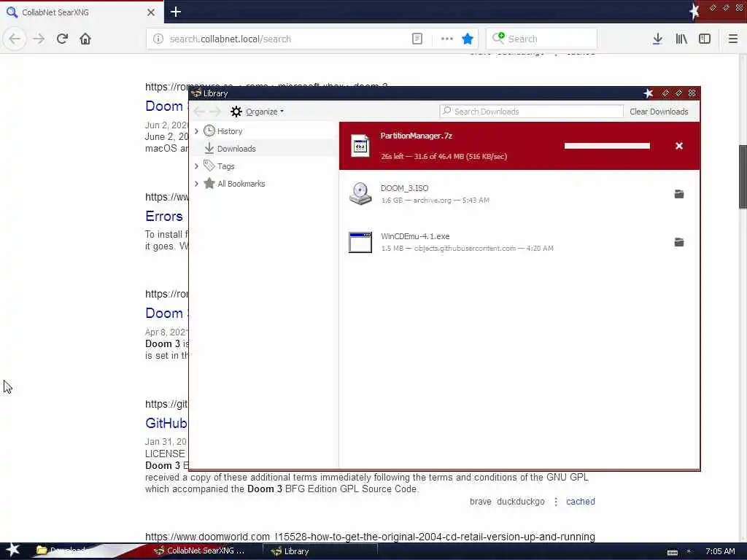Screen dimensions: 747x560
Task: Focus the Firefox Search box
Action: [542, 39]
